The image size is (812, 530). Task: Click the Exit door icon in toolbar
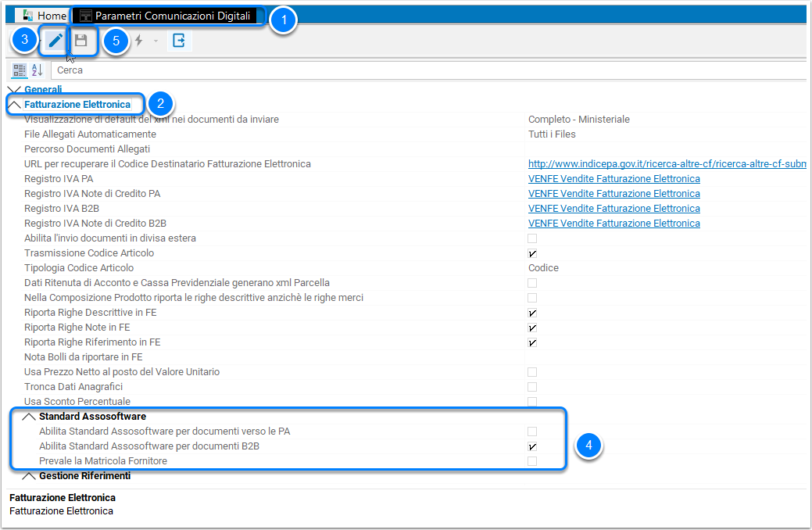(179, 40)
